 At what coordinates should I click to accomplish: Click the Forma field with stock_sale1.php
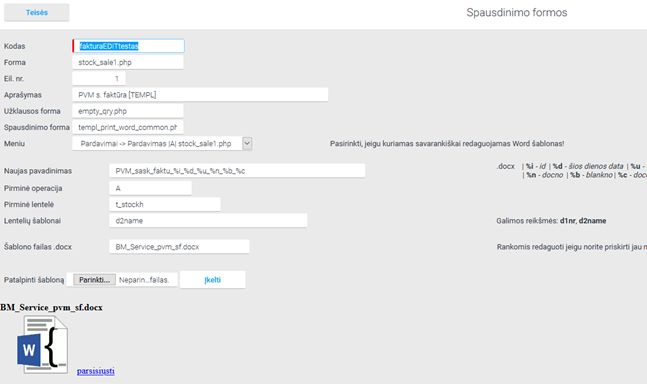point(128,62)
